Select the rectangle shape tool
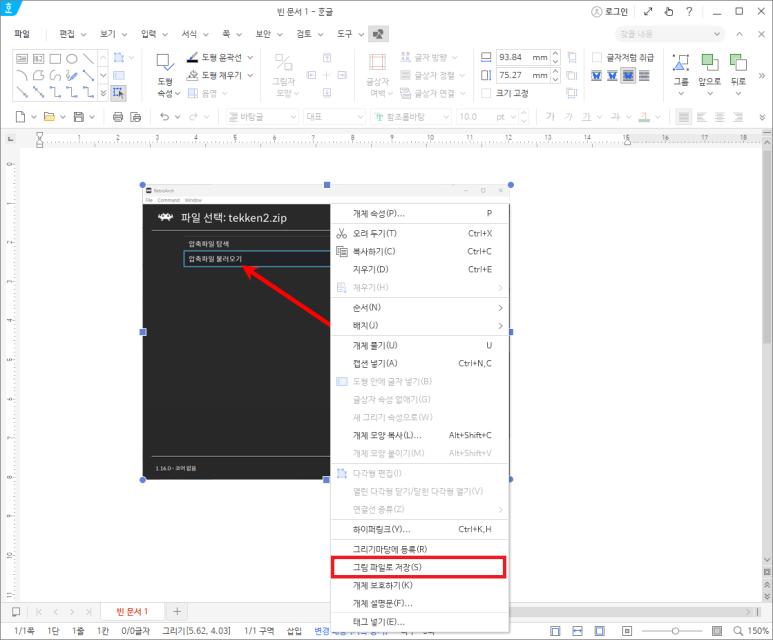The image size is (773, 640). 55,59
